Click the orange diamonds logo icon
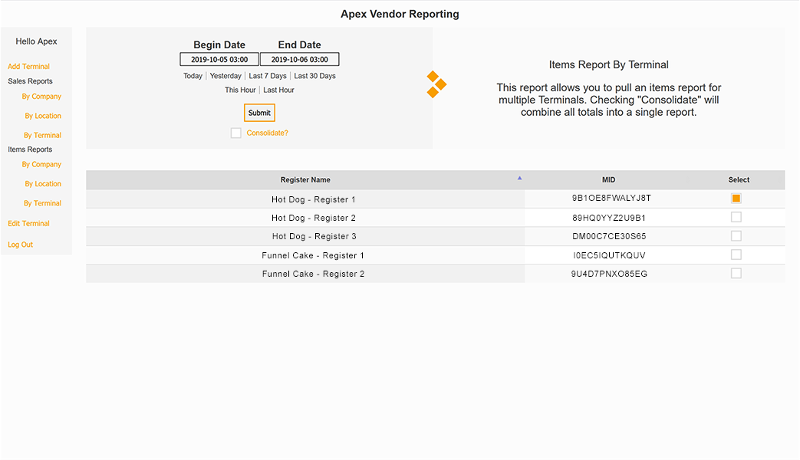The image size is (800, 460). click(x=436, y=84)
